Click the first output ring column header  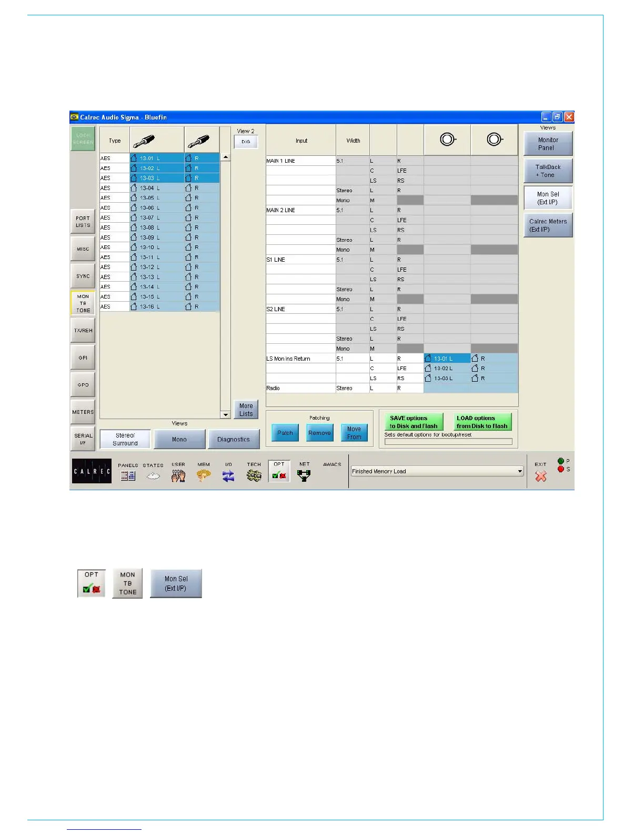pyautogui.click(x=447, y=140)
